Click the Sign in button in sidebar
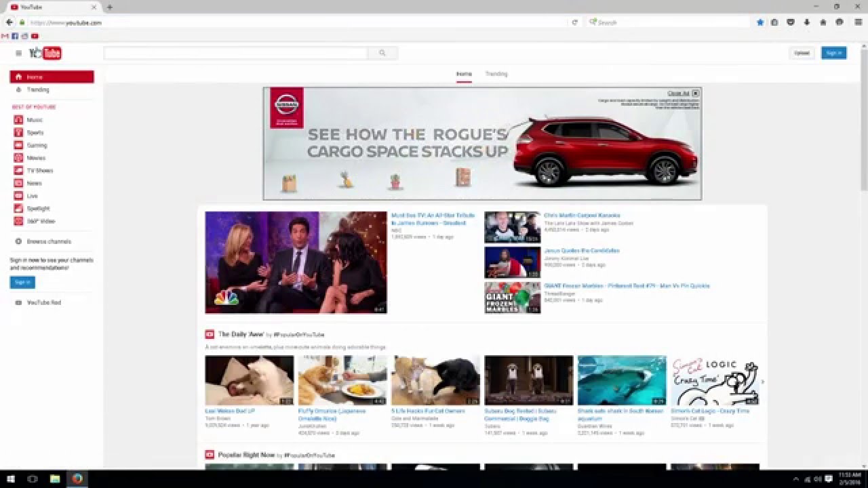This screenshot has height=488, width=868. click(22, 282)
